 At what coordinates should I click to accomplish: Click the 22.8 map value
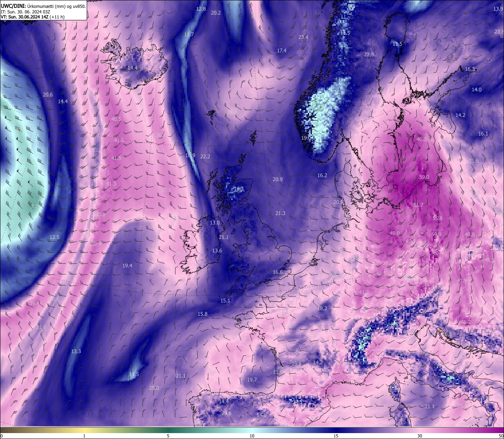pyautogui.click(x=369, y=54)
